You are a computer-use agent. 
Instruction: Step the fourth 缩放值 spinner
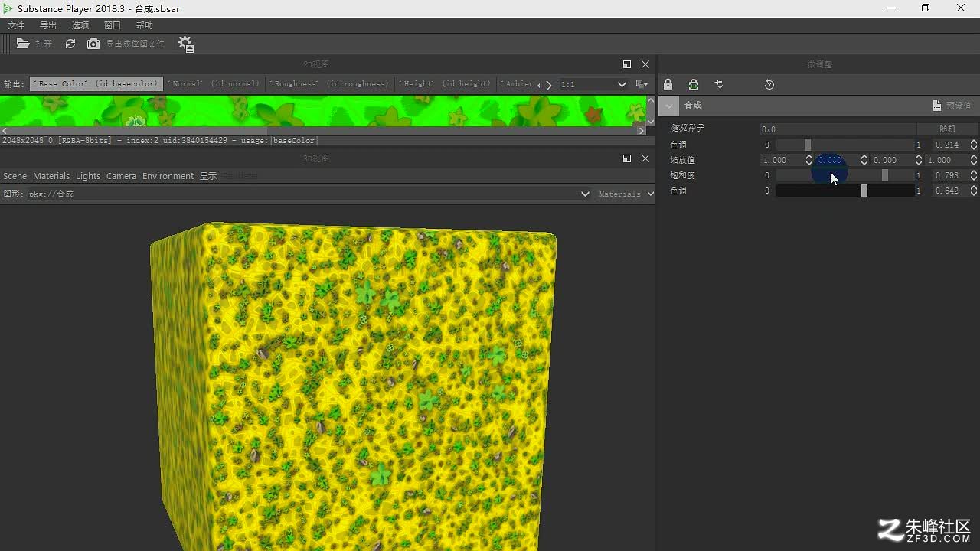(974, 160)
